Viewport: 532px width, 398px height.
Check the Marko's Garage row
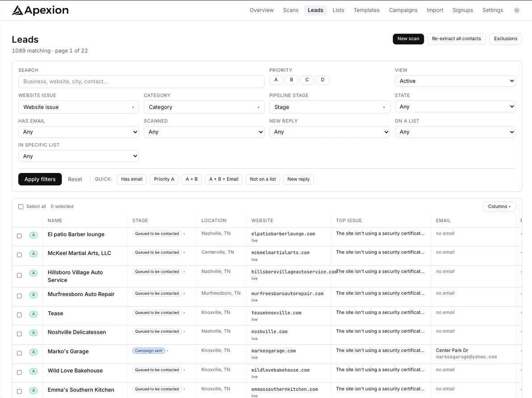click(x=19, y=353)
